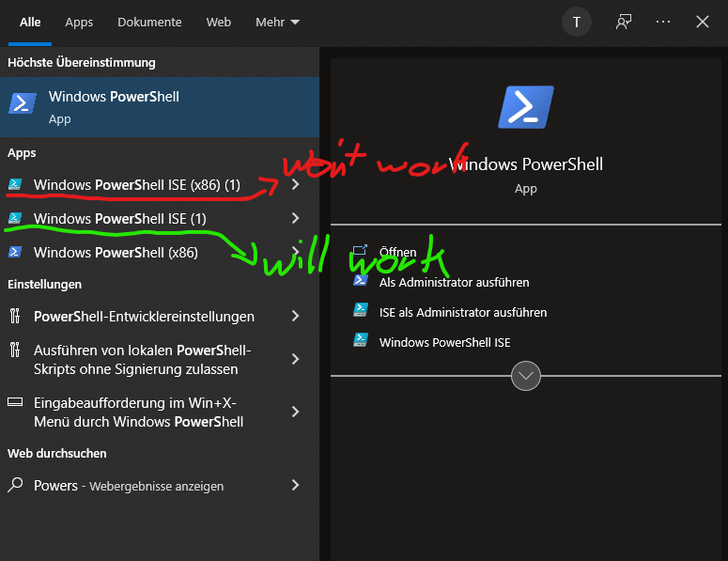Switch to the Web tab
The image size is (728, 561).
tap(219, 22)
